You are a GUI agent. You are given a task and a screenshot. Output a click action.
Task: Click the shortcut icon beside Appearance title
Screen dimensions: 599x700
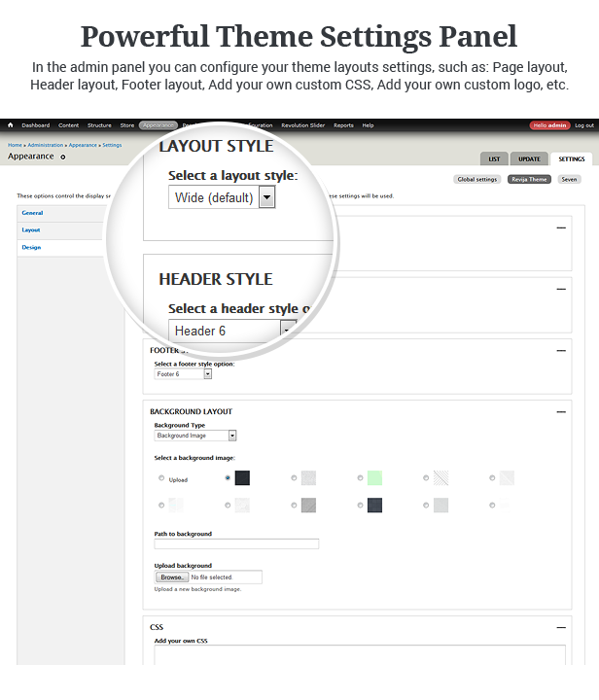[63, 157]
